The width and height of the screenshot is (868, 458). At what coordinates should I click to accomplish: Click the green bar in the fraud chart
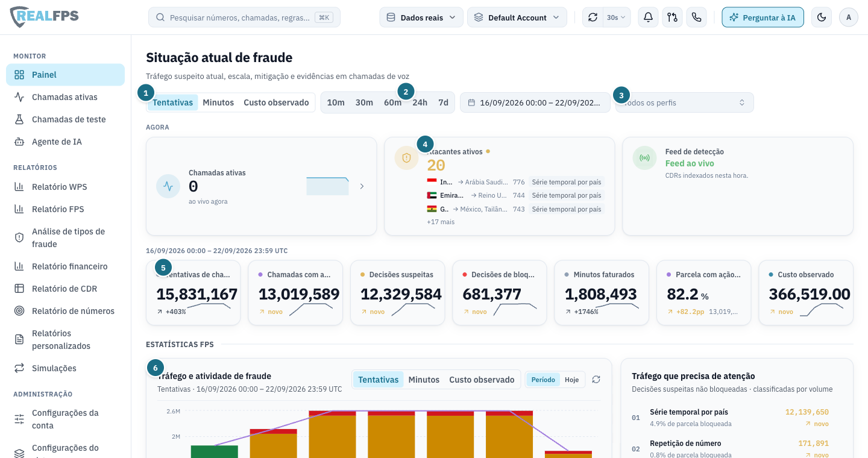(x=214, y=451)
